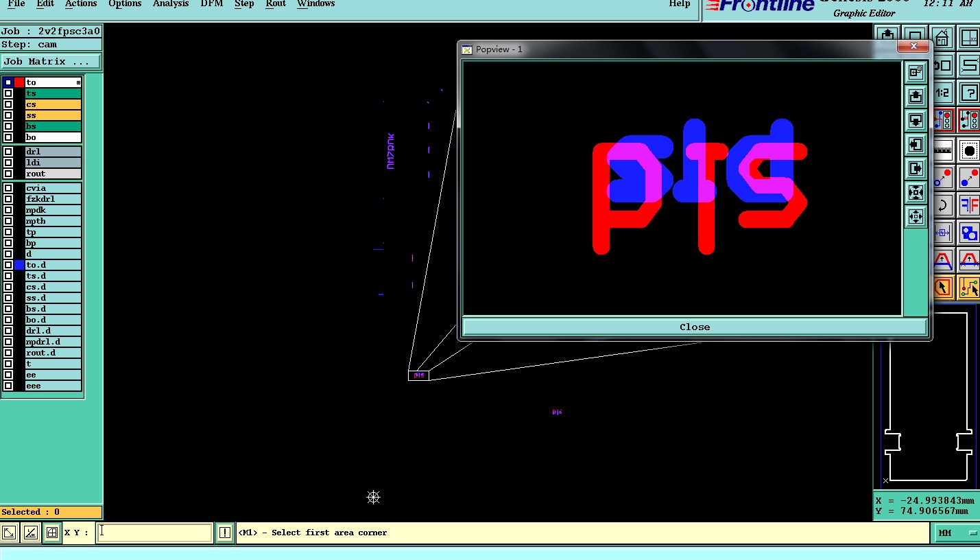
Task: Select the eee layer row
Action: pos(53,386)
